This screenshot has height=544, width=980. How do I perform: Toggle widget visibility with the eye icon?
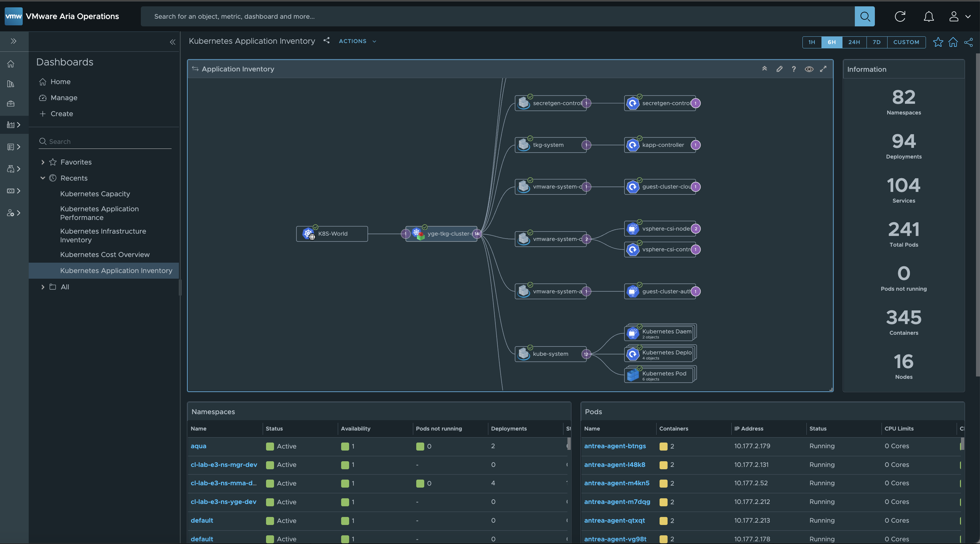click(809, 69)
